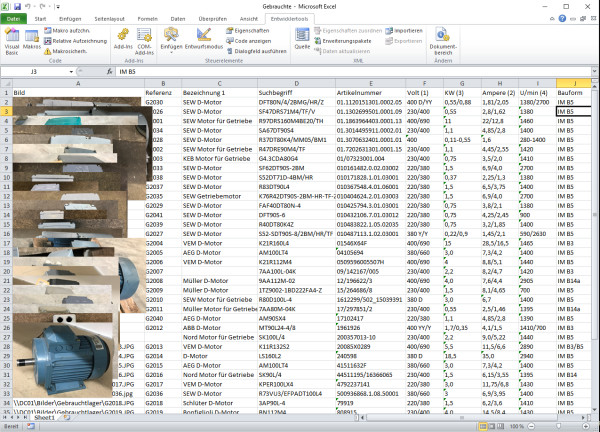Image resolution: width=600 pixels, height=432 pixels.
Task: Switch to Überprüfen tab
Action: pos(212,19)
